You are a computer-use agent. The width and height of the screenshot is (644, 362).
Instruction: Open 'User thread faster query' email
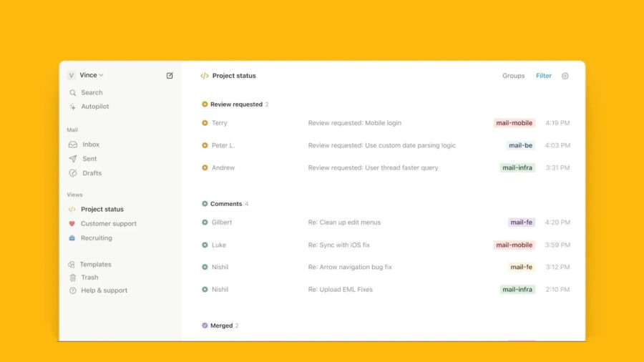point(373,167)
